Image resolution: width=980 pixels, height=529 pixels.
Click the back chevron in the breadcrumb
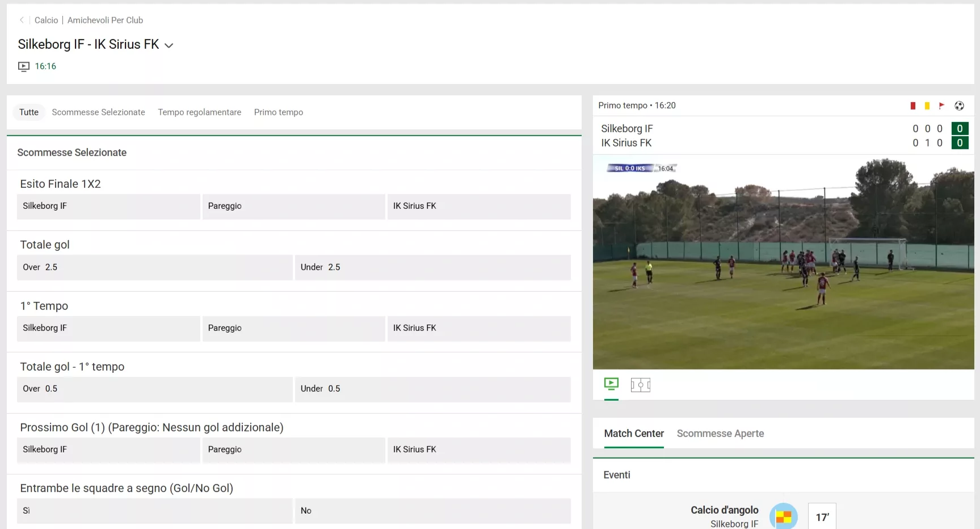[x=22, y=20]
